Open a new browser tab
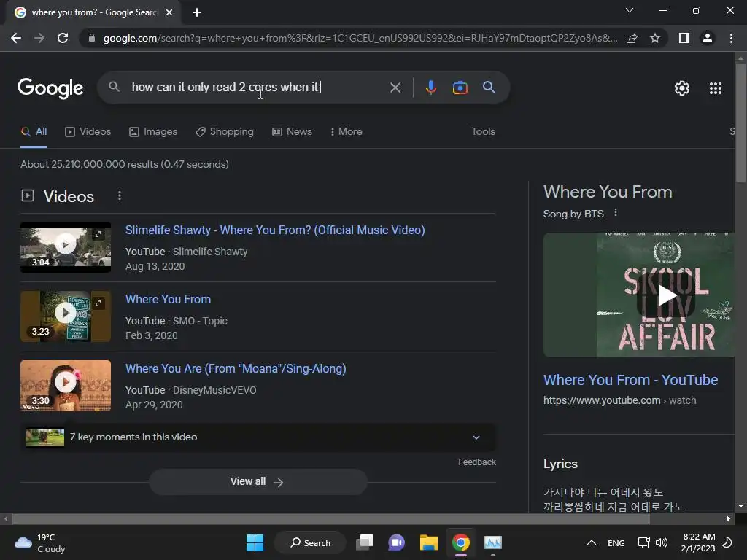Screen dimensions: 747x560 coord(197,12)
